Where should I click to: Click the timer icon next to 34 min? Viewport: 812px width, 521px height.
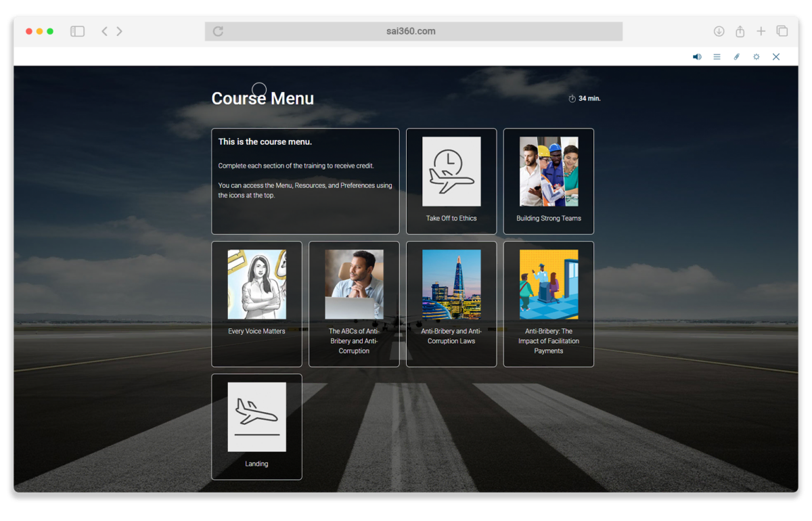pos(572,98)
